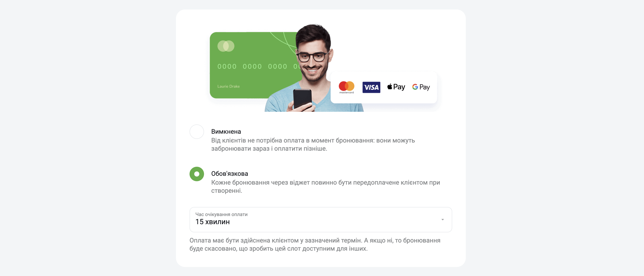Click the Google Pay logo

[x=421, y=87]
